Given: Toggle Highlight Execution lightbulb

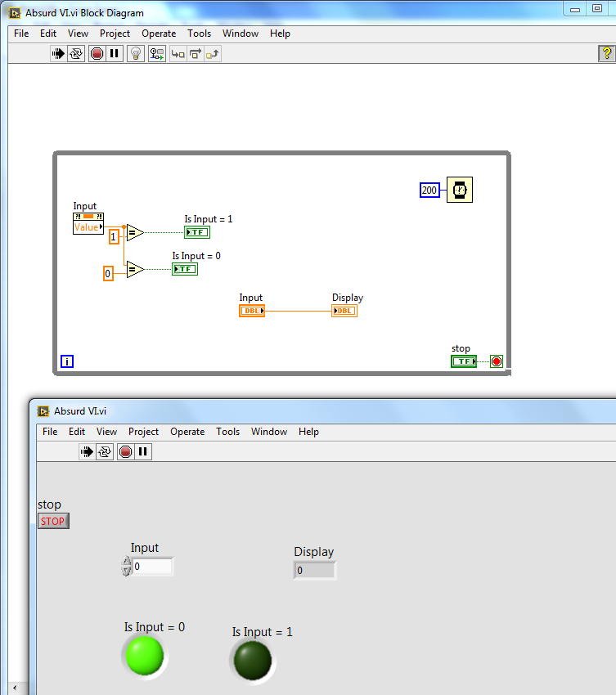Looking at the screenshot, I should pyautogui.click(x=136, y=54).
